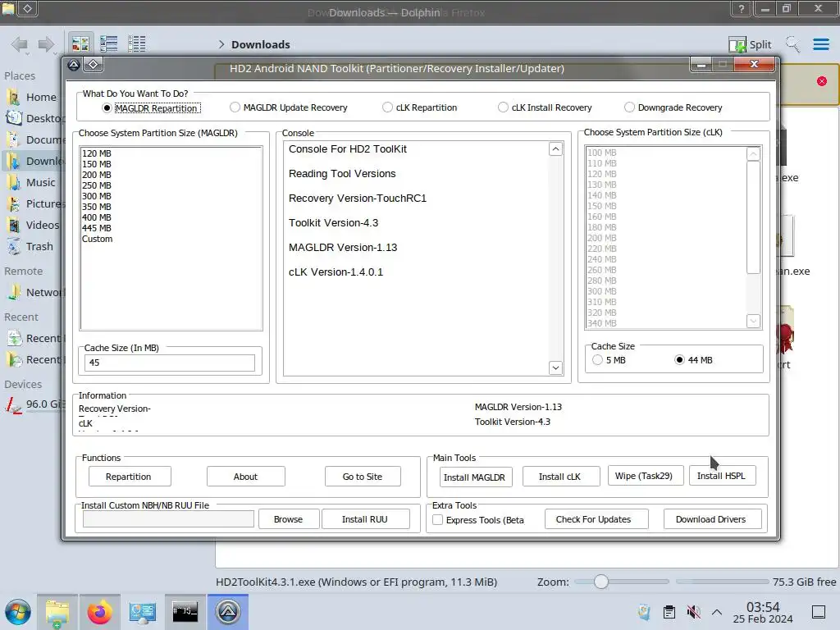Click the muted volume tray icon
The image size is (840, 630).
tap(693, 612)
